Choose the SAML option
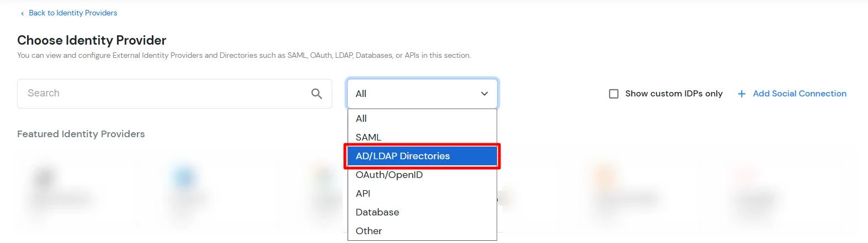The image size is (868, 243). (x=369, y=137)
